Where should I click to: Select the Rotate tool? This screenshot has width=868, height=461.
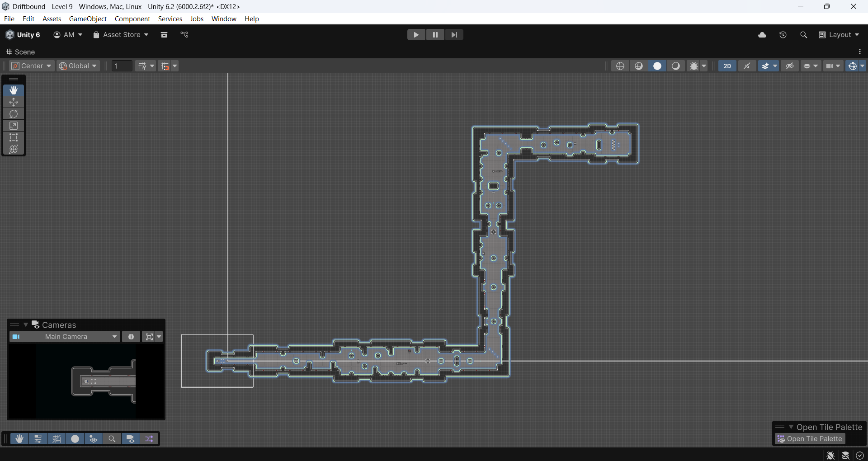click(x=14, y=114)
